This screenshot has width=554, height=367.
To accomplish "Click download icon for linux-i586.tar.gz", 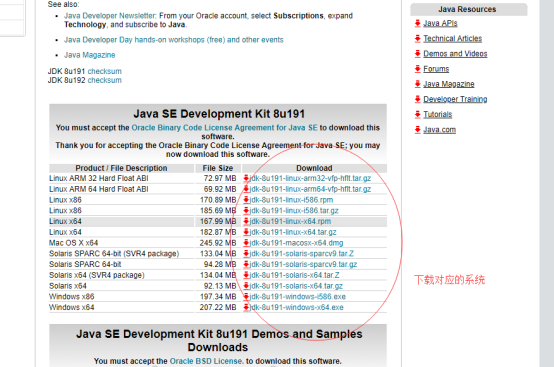I will point(246,211).
